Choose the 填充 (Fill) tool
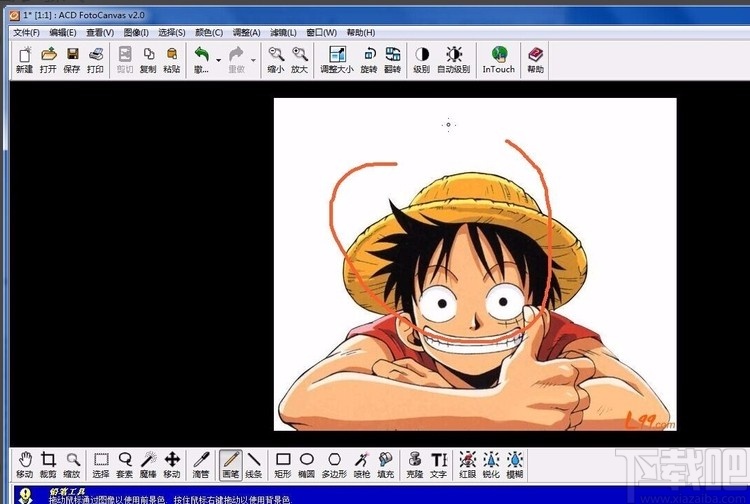 pos(386,465)
